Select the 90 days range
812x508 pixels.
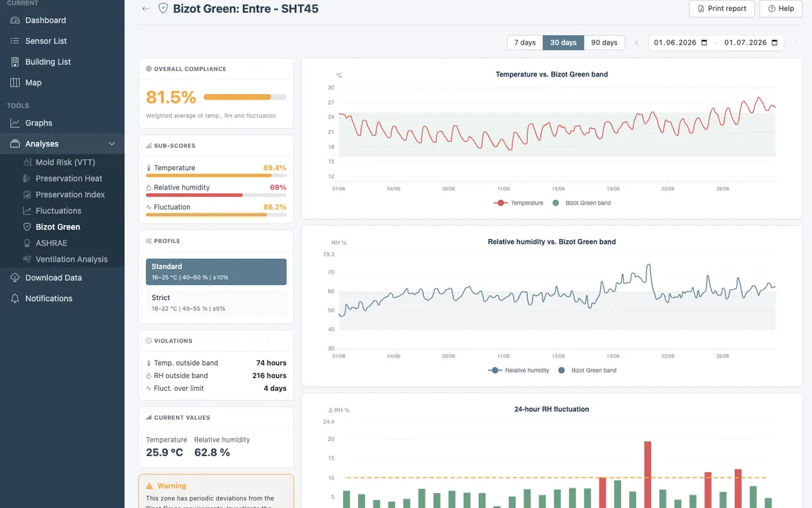click(604, 43)
